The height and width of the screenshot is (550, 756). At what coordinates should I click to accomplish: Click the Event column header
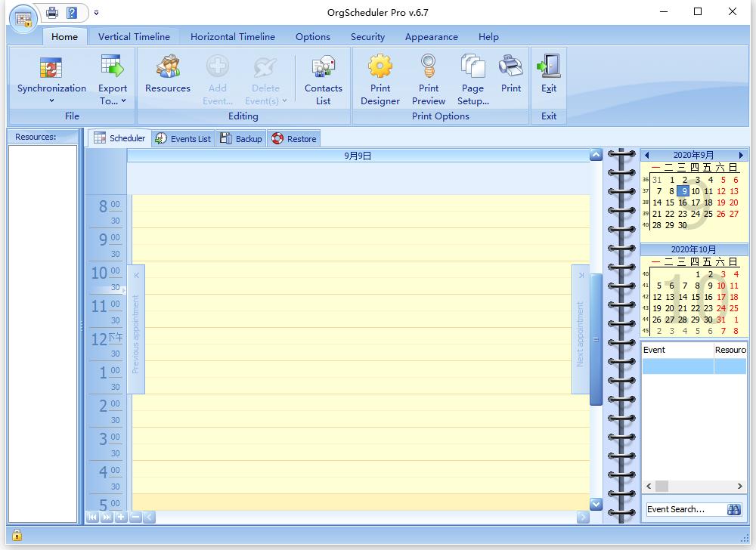(677, 350)
